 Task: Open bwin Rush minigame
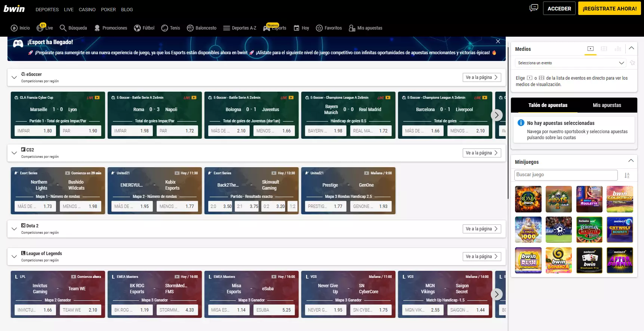(x=528, y=260)
